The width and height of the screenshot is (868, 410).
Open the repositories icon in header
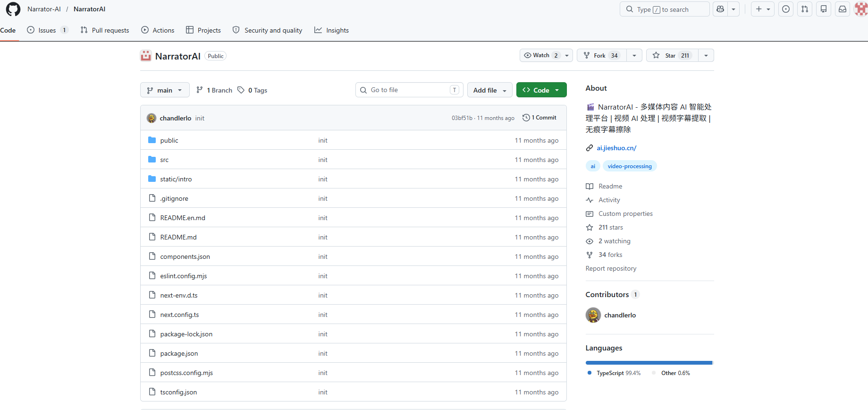pos(824,9)
